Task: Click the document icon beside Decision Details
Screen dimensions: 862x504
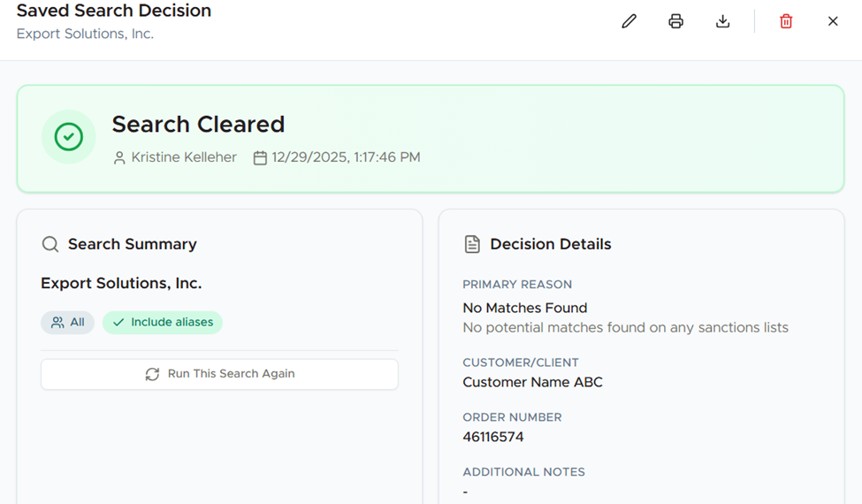Action: [x=472, y=244]
